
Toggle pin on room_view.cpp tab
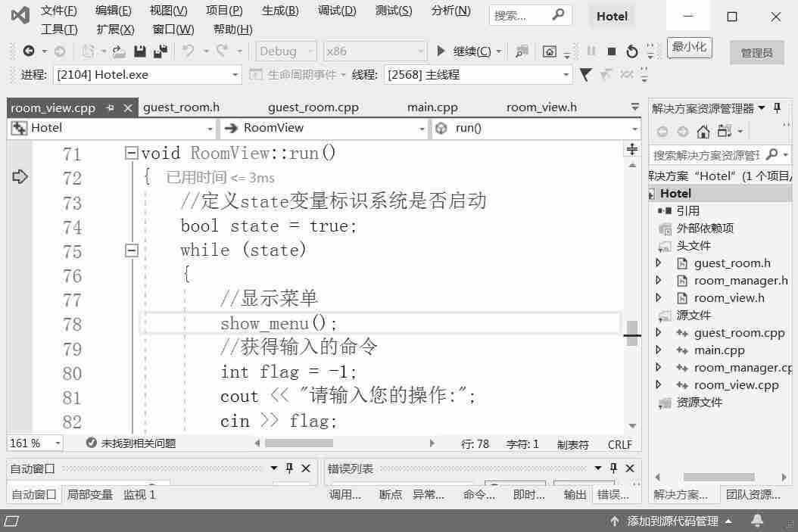click(111, 108)
